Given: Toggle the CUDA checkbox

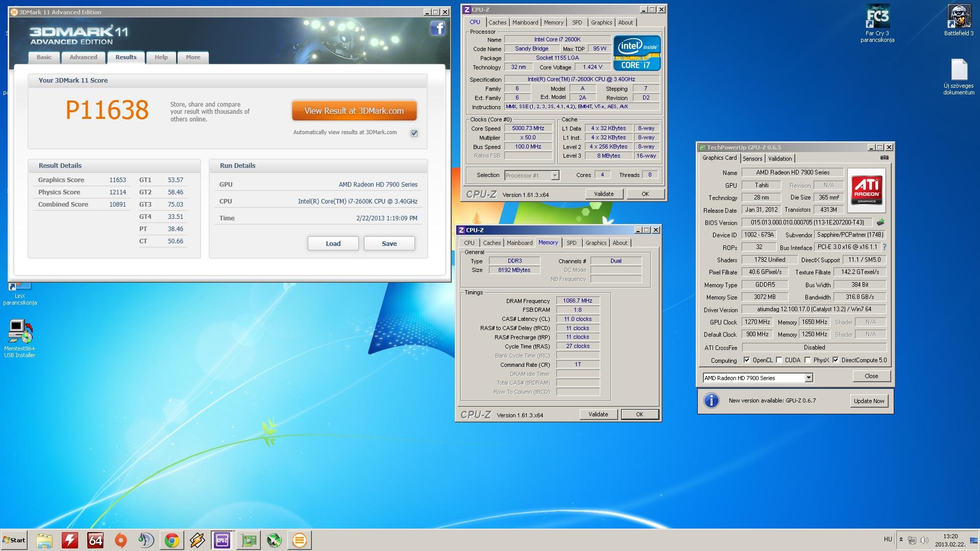Looking at the screenshot, I should [779, 360].
